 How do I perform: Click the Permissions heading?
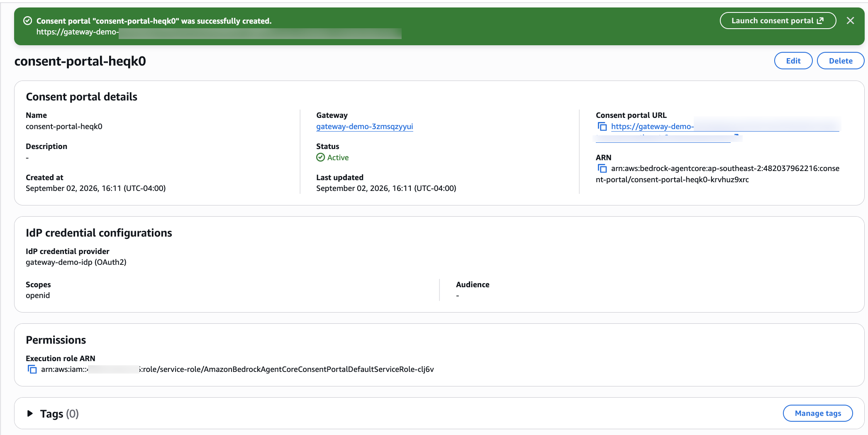click(56, 340)
